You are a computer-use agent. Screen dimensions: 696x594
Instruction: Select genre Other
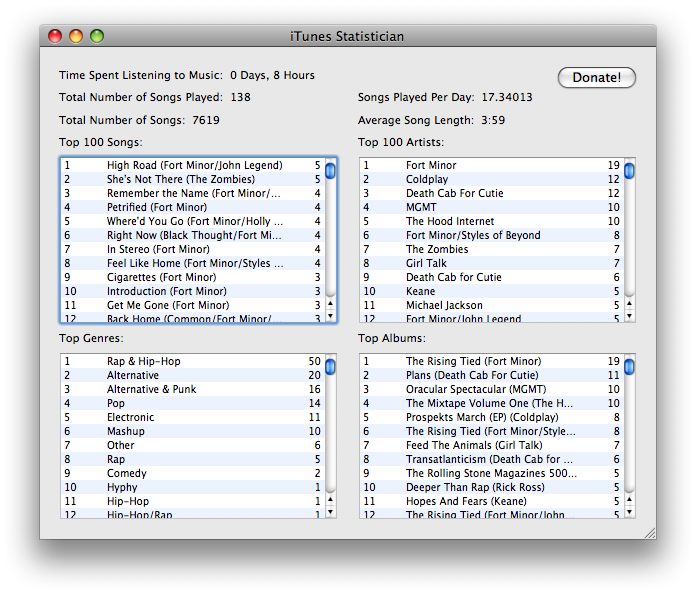coord(193,445)
